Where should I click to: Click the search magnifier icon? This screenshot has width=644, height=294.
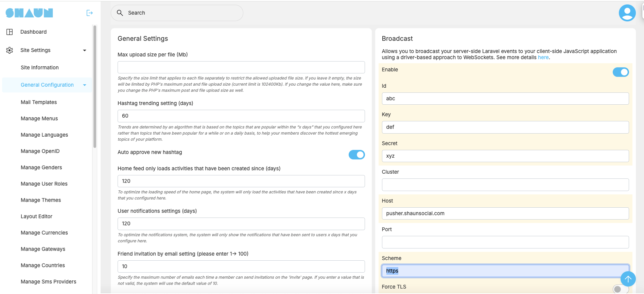pos(120,13)
